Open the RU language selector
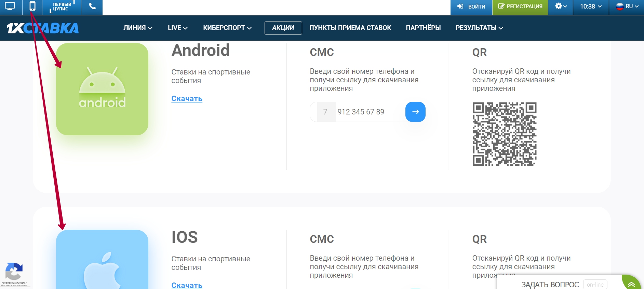Screen dimensions: 644x289 [627, 6]
